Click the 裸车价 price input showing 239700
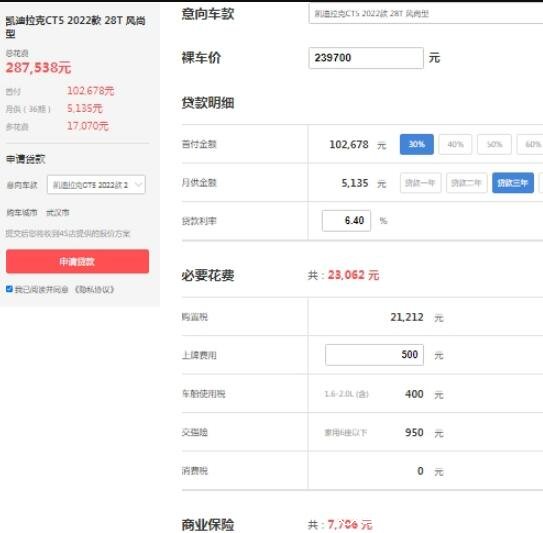Screen dimensions: 543x533 (x=366, y=58)
